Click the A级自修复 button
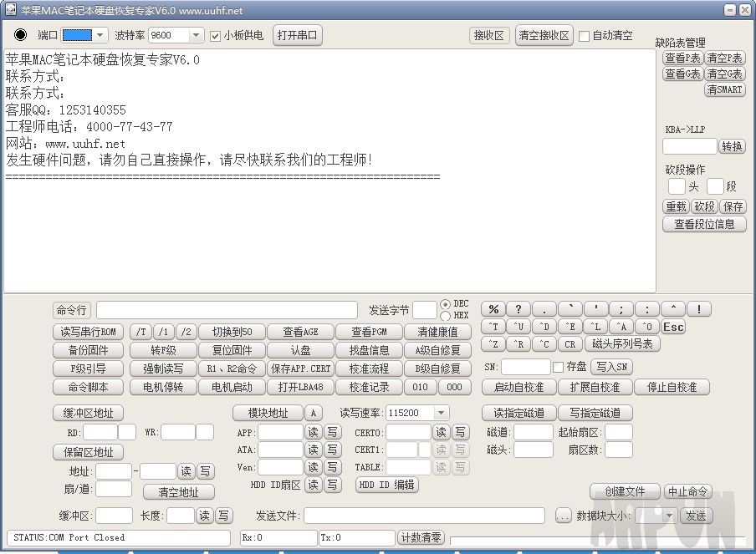Screen dimensions: 756x554 pos(437,350)
